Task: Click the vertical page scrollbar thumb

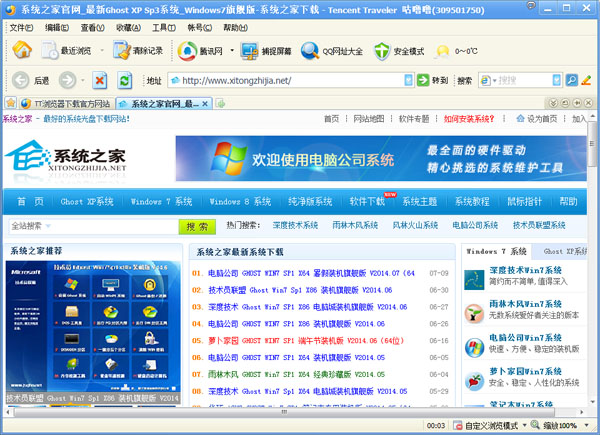Action: (x=592, y=144)
